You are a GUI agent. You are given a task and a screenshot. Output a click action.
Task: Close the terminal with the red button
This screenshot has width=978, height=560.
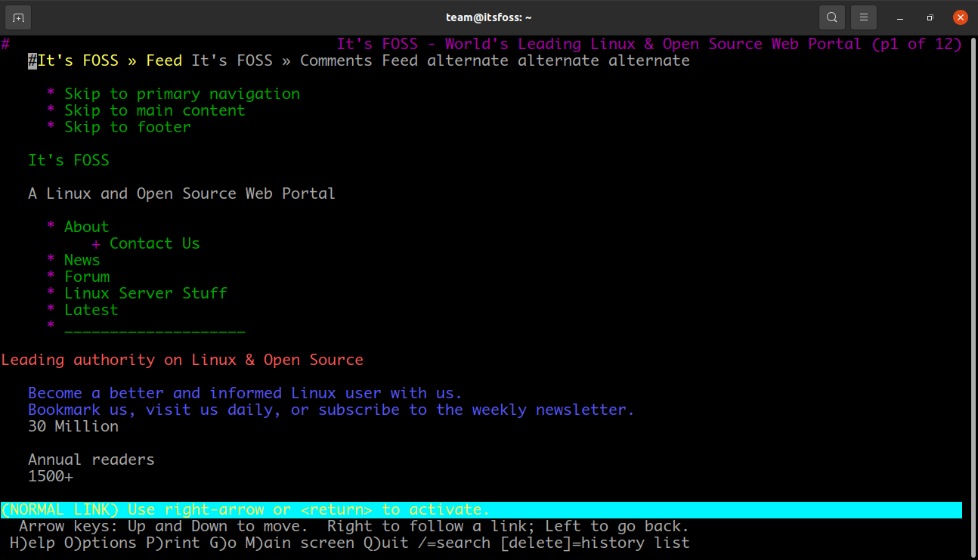pyautogui.click(x=960, y=17)
